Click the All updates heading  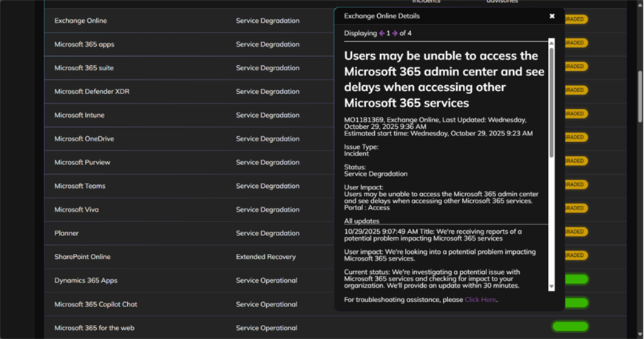[x=362, y=221]
